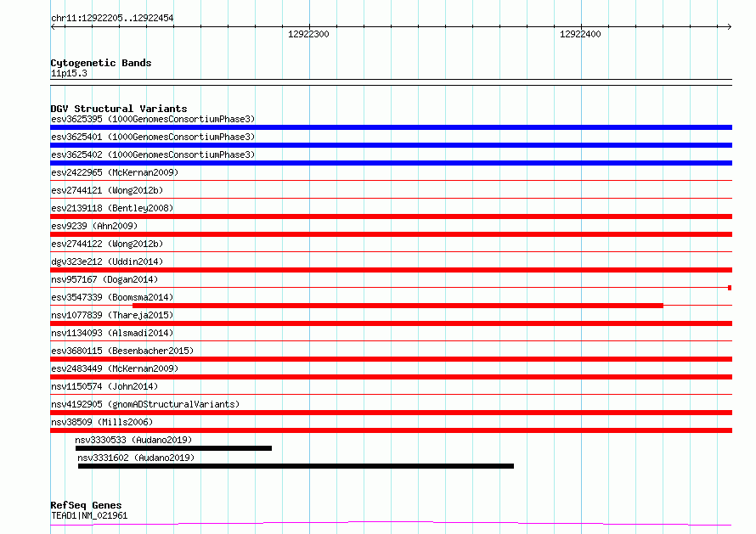The image size is (756, 534).
Task: Click the thick red bar under nsv38509
Action: point(391,430)
